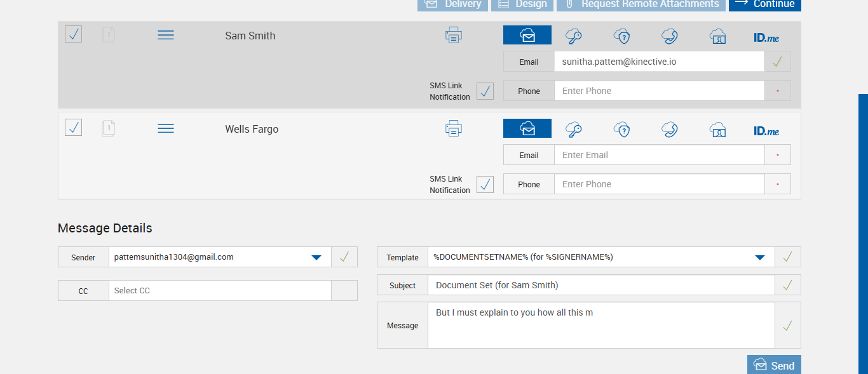
Task: Click the Subject input field
Action: 601,285
